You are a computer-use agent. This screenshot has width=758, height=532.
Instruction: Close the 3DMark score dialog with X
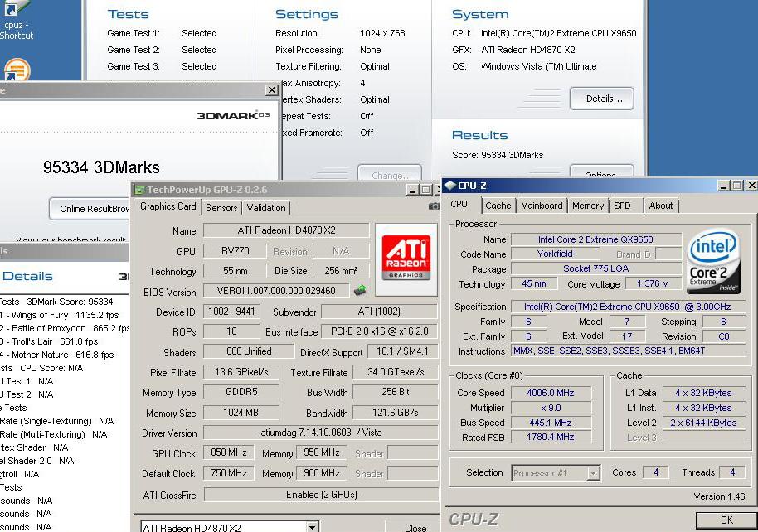[271, 89]
